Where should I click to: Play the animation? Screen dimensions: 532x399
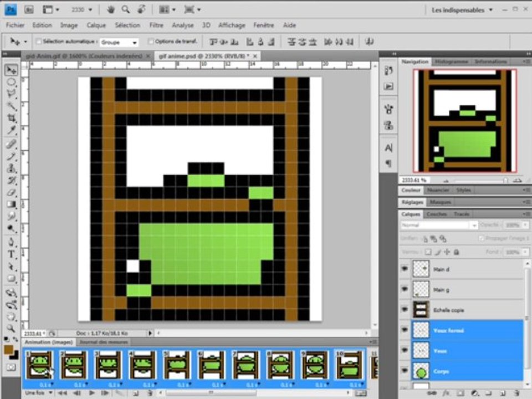[91, 393]
